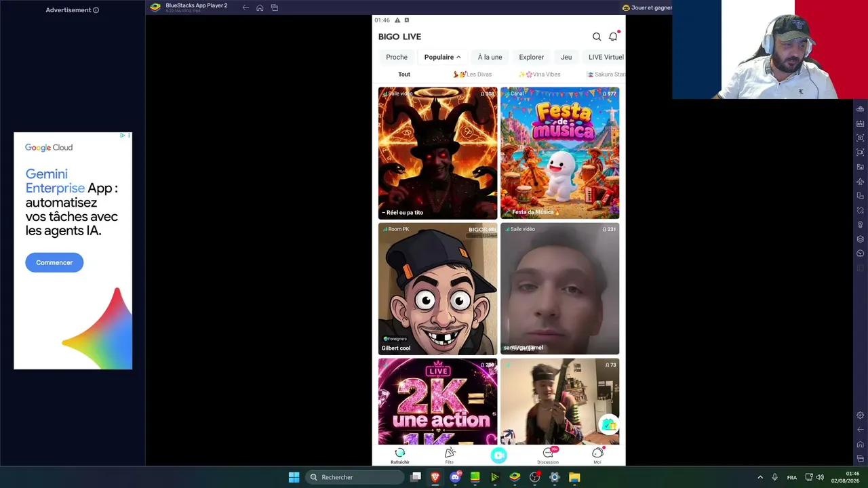The height and width of the screenshot is (488, 868).
Task: Click the gift box icon on the stream list
Action: pyautogui.click(x=608, y=424)
